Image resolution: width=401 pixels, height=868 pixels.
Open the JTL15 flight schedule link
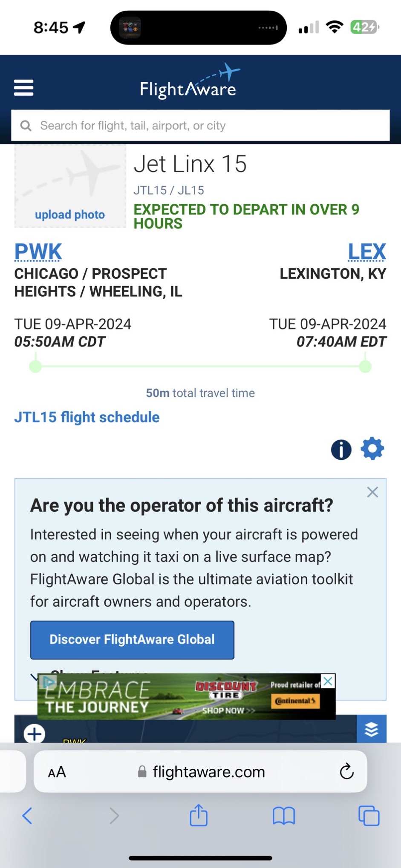click(87, 417)
